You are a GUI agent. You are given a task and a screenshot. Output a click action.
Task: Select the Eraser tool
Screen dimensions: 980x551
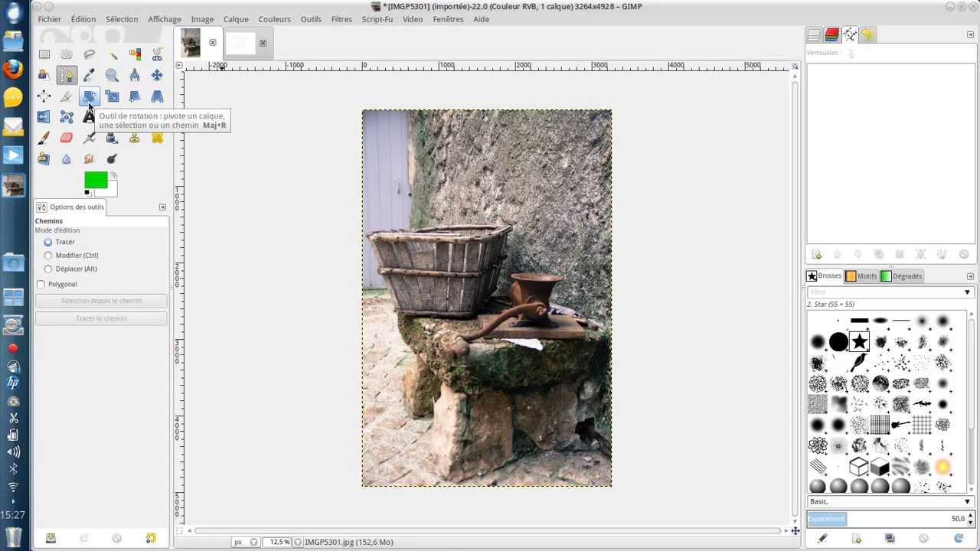[67, 138]
